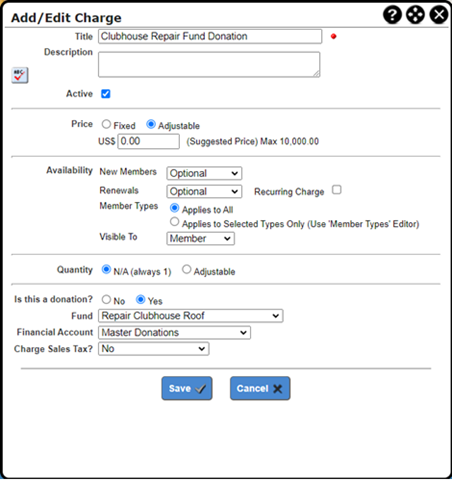
Task: Click the move dialog arrows icon
Action: tap(415, 15)
